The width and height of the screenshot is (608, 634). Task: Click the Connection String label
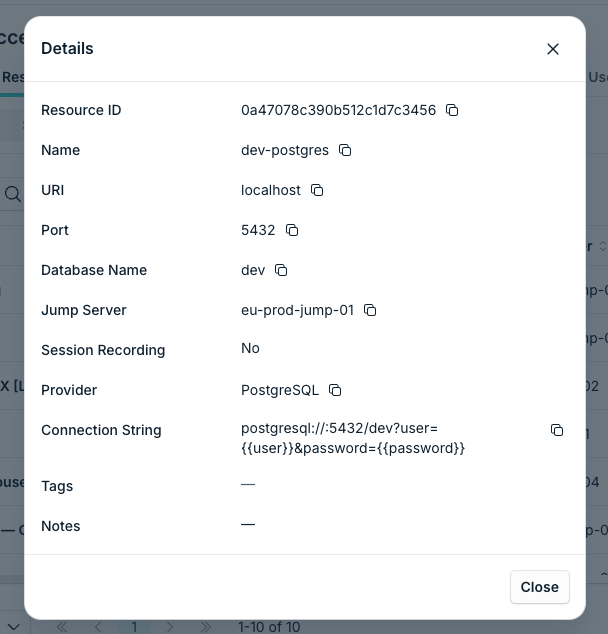pos(101,430)
